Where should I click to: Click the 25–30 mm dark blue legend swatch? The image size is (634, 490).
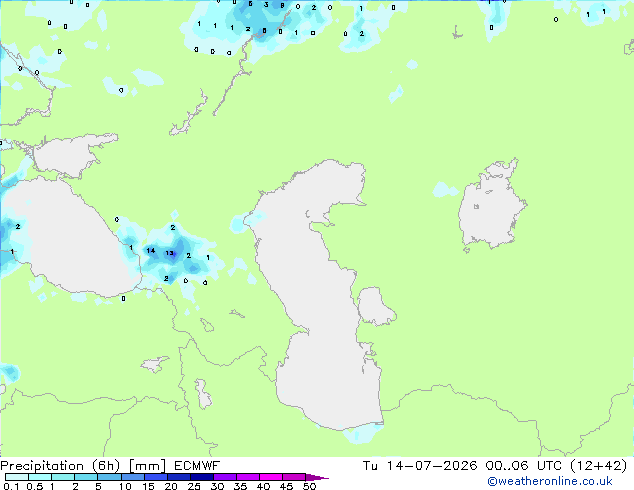pos(202,477)
